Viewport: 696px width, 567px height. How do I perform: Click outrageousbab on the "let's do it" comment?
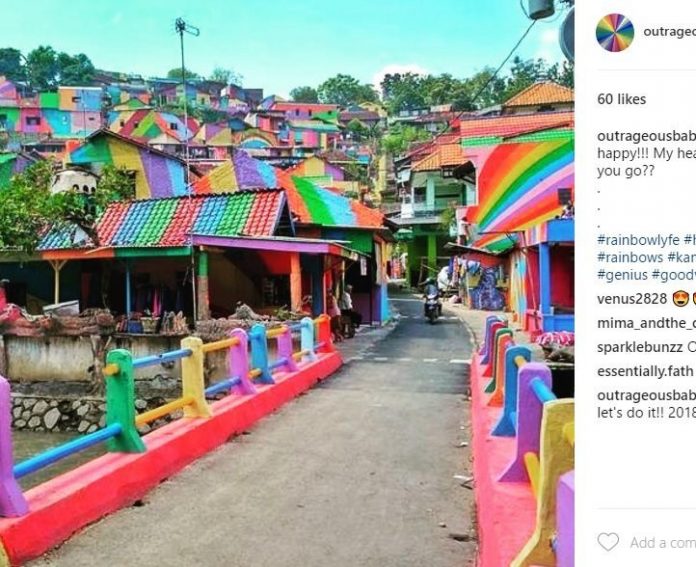coord(646,395)
